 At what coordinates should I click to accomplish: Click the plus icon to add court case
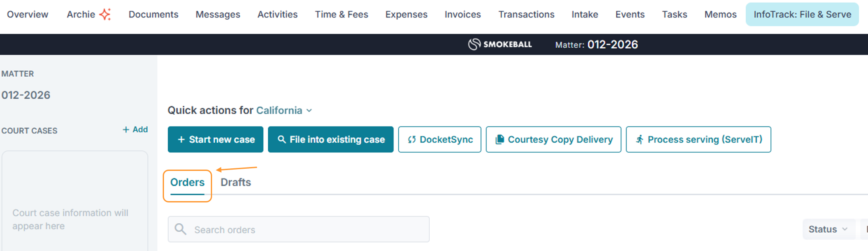126,130
